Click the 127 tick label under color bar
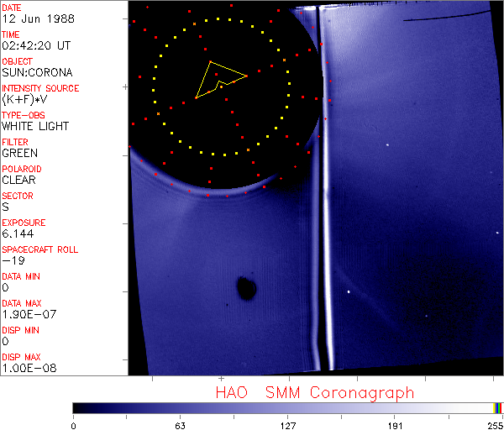504x430 pixels. click(x=287, y=424)
